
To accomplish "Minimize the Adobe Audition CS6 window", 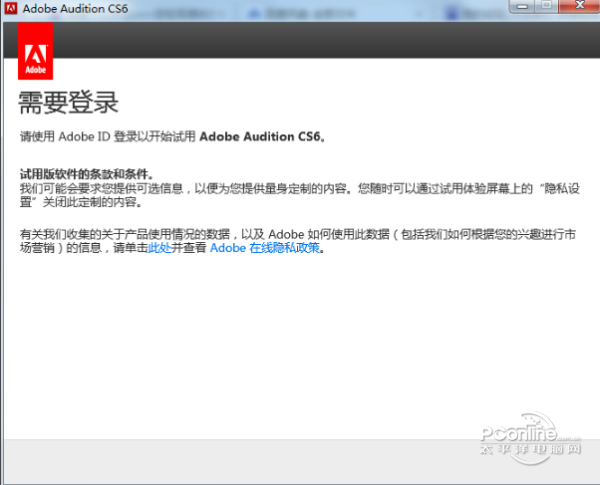I will (x=522, y=6).
